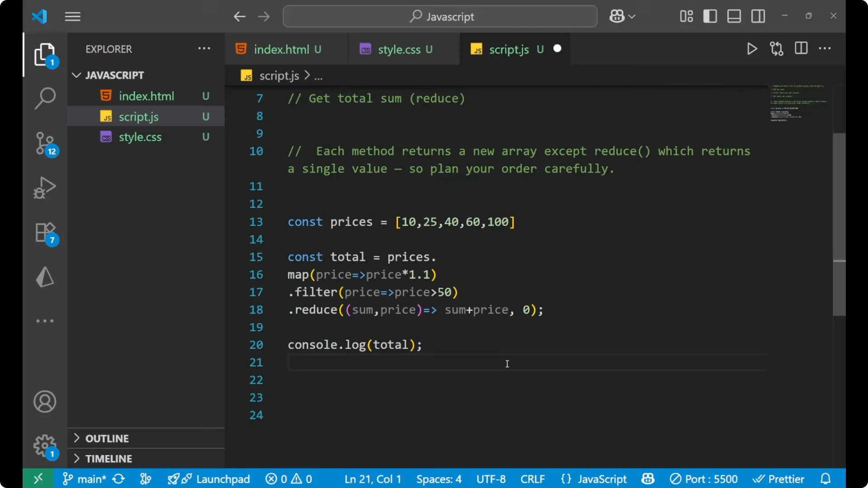The width and height of the screenshot is (868, 488).
Task: Click the Copilot icon in the status bar
Action: [x=647, y=479]
